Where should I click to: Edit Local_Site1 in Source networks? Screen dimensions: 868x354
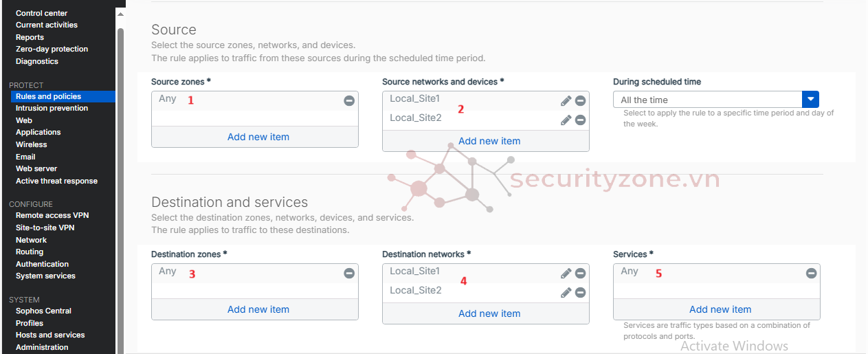[566, 101]
